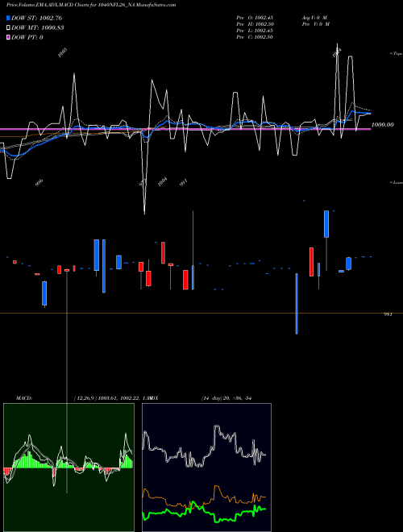This screenshot has height=532, width=403.
Task: Open the dark blue ADX indicator panel
Action: [206, 468]
